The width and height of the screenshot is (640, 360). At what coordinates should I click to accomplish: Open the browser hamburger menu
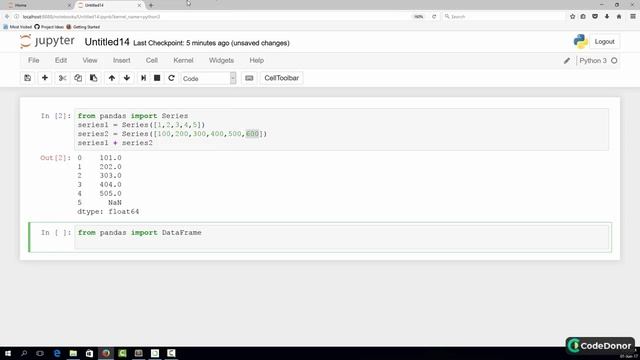[633, 17]
